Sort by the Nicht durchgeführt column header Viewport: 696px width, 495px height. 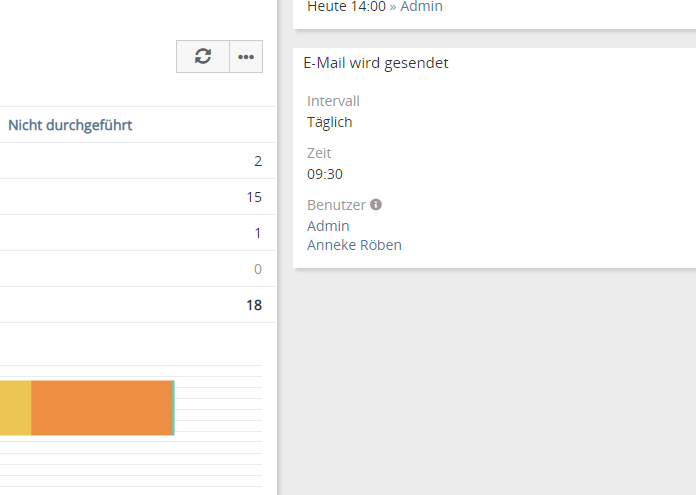(71, 125)
